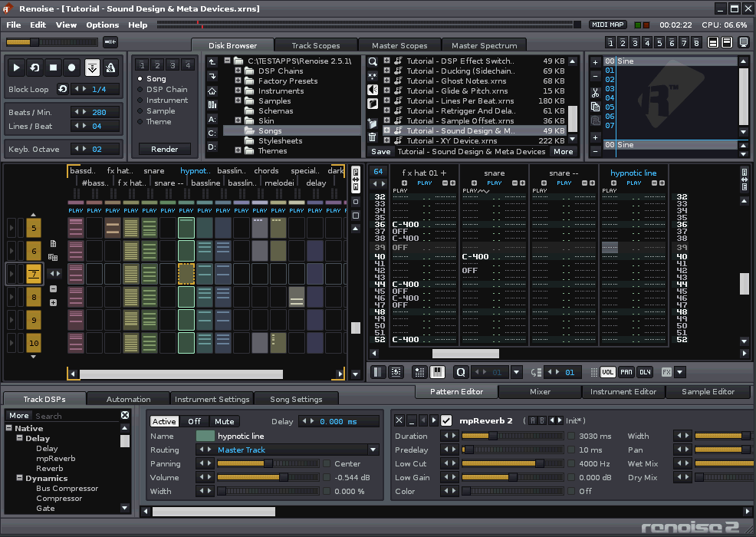
Task: Toggle the mpReverb 2 enabled checkbox
Action: point(446,420)
